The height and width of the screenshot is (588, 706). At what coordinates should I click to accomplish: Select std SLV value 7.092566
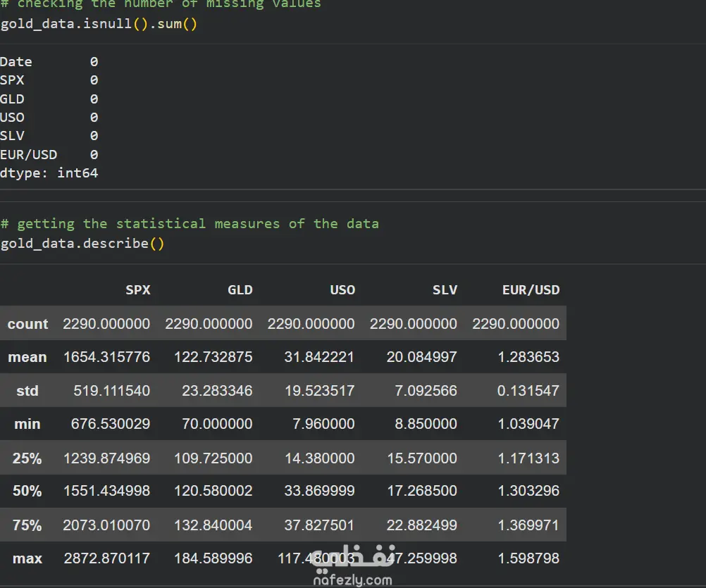pyautogui.click(x=426, y=391)
